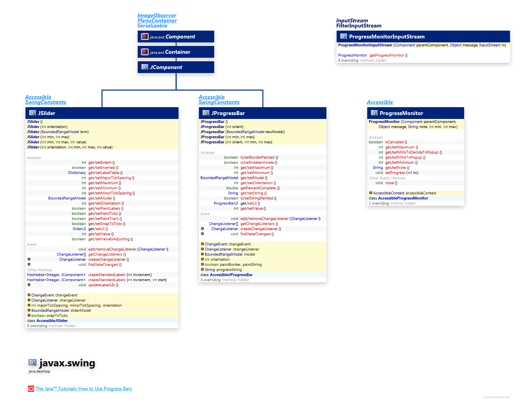Click the JComponent class icon
Screen dimensions: 532x415
point(145,67)
